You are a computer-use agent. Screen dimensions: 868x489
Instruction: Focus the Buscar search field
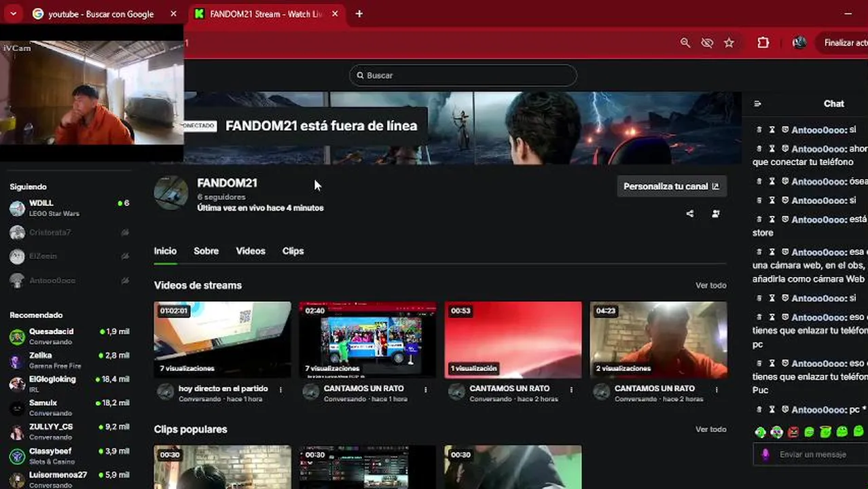[x=463, y=75]
